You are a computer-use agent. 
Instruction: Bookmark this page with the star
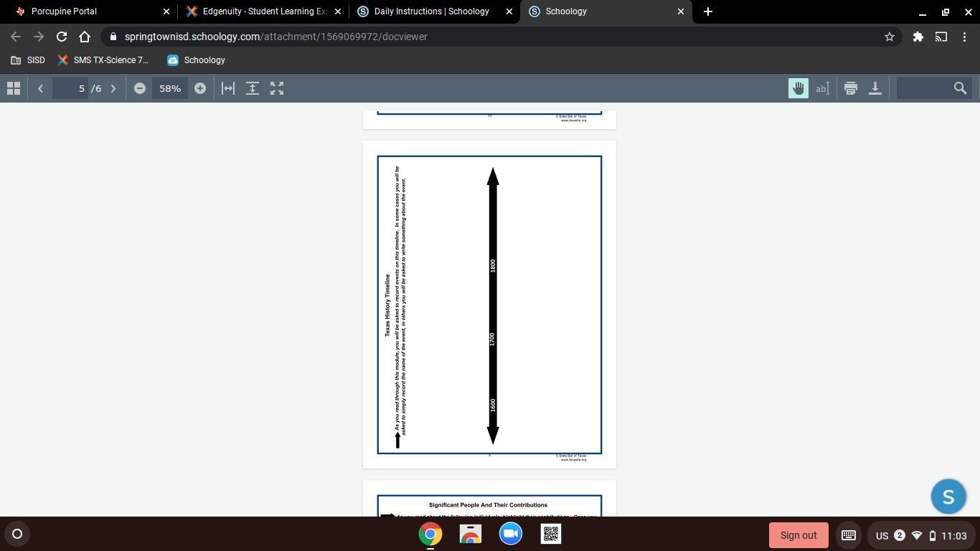point(890,37)
